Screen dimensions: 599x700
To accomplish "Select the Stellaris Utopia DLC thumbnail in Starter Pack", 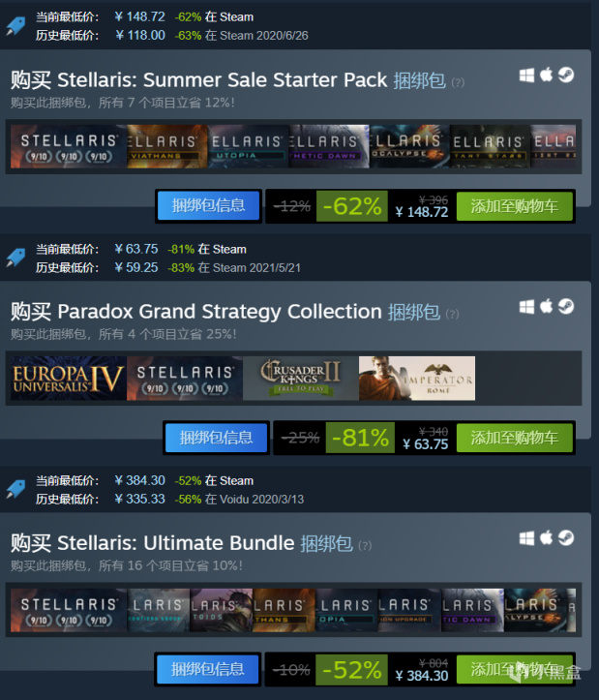I will click(x=248, y=146).
